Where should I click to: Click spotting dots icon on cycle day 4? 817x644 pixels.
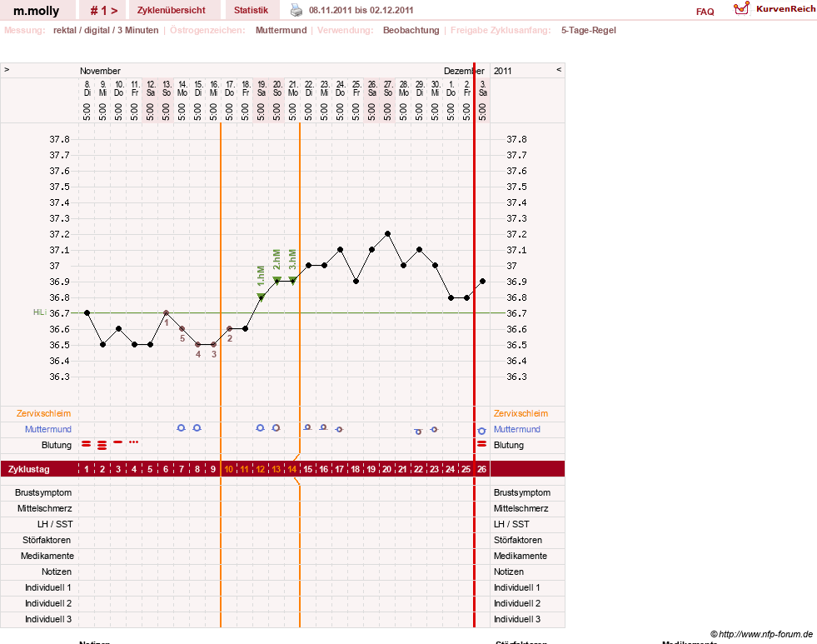134,442
